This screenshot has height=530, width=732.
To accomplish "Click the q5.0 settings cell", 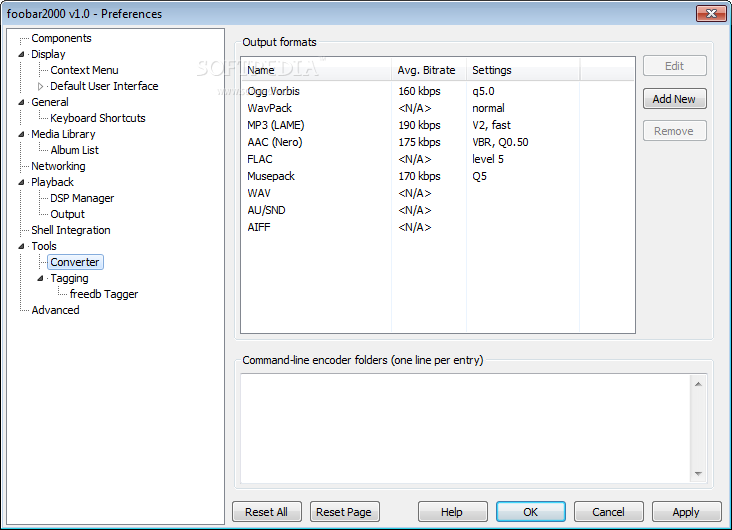I will [x=483, y=91].
